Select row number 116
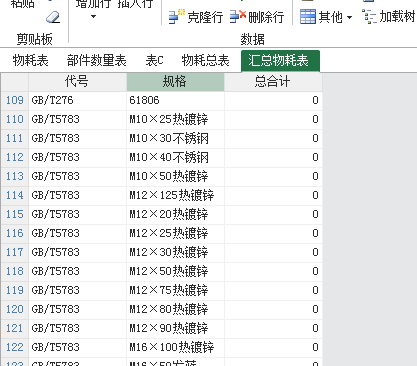Screen dimensions: 417x366 point(15,233)
